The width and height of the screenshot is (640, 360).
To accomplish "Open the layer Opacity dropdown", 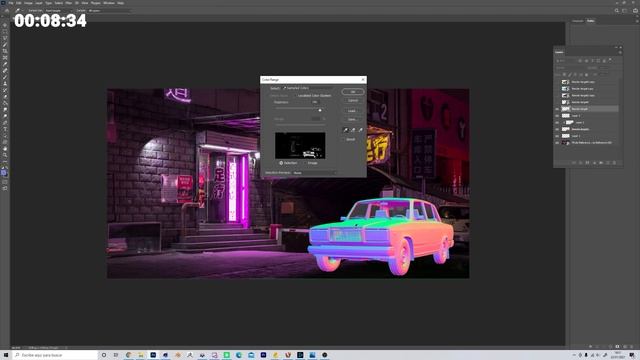I will 603,68.
